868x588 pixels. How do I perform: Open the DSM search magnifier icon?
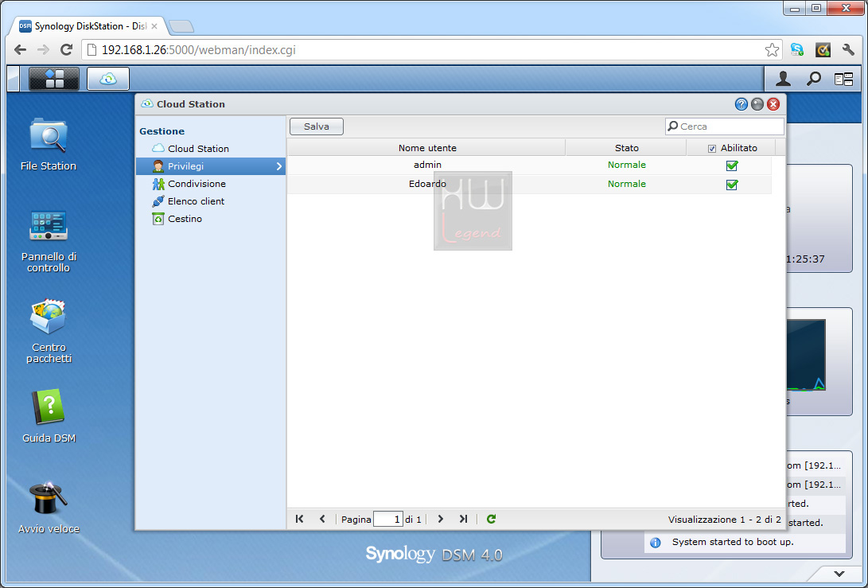[813, 79]
